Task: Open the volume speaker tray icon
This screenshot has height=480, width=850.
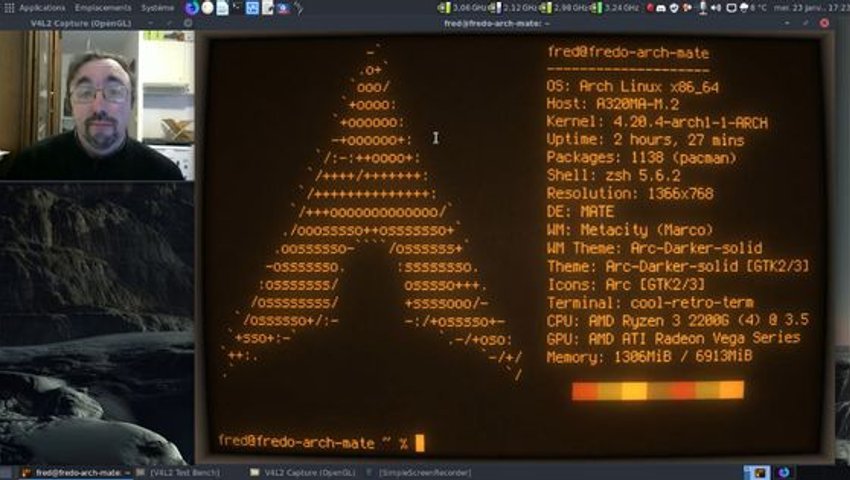Action: 716,8
